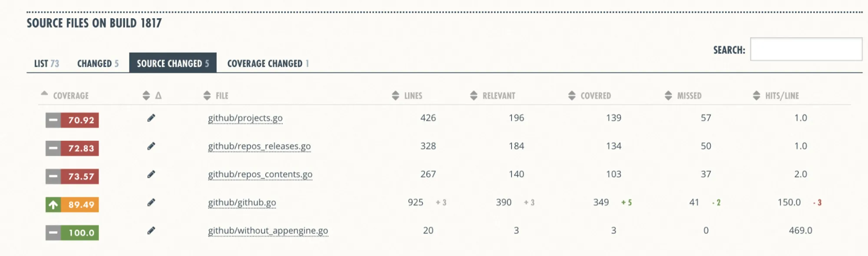Sort table by Lines column
The image size is (868, 256).
click(x=413, y=96)
